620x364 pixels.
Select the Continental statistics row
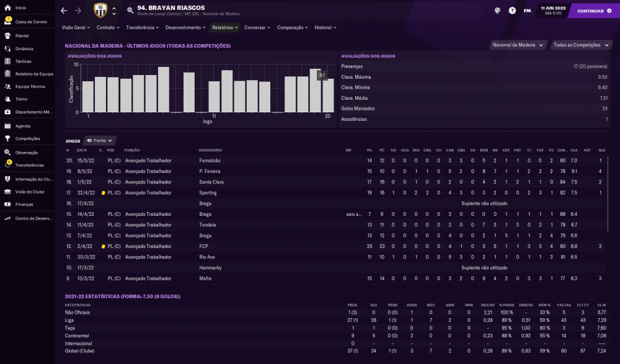click(x=335, y=335)
